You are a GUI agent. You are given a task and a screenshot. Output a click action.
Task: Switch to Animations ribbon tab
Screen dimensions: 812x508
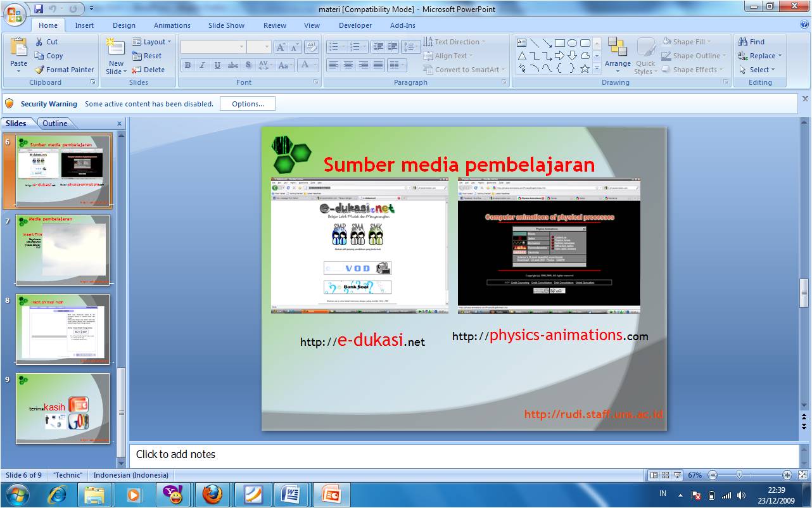pos(172,25)
